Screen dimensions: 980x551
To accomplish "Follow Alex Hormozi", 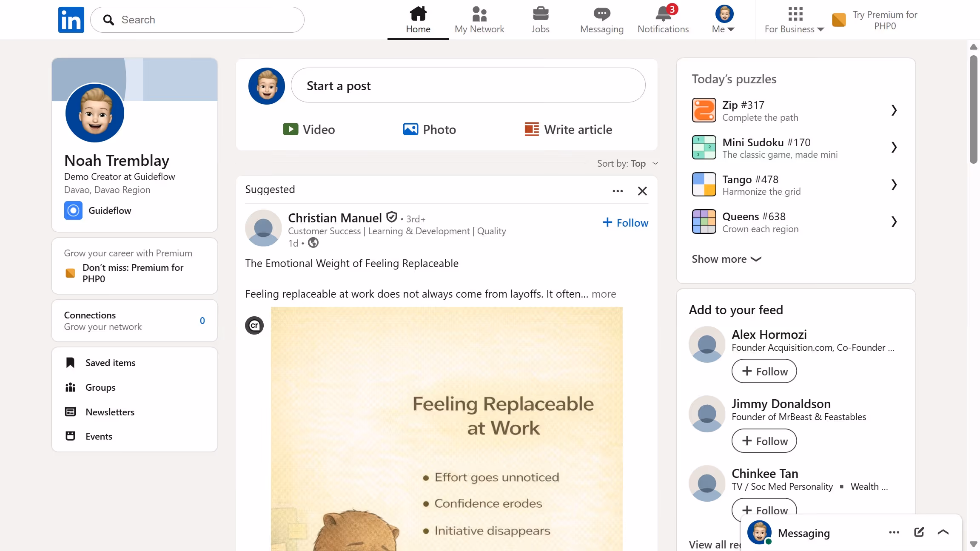I will click(764, 371).
